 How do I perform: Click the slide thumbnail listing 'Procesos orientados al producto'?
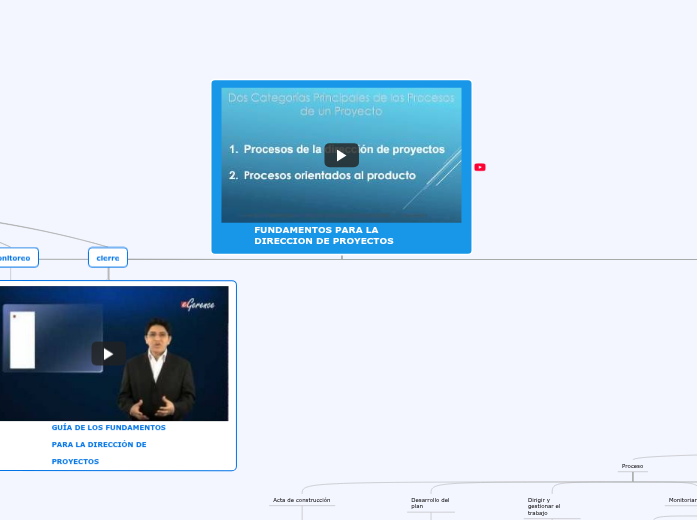tap(341, 155)
